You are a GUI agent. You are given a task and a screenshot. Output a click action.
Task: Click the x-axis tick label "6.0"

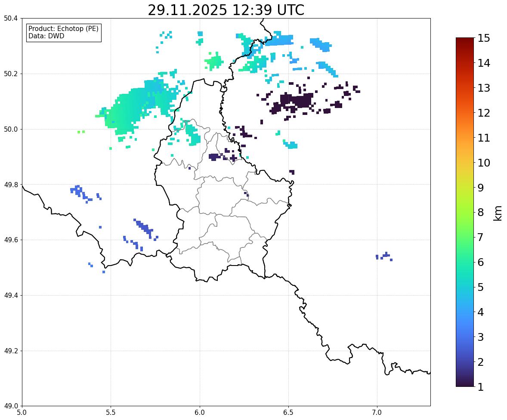tap(200, 413)
